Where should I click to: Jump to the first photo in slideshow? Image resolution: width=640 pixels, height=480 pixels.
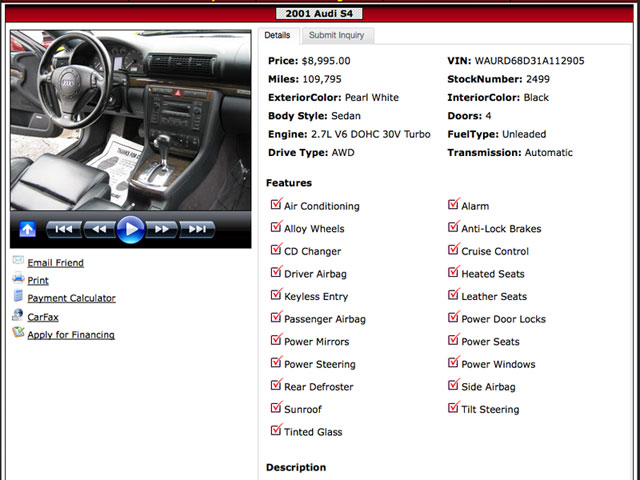point(62,230)
